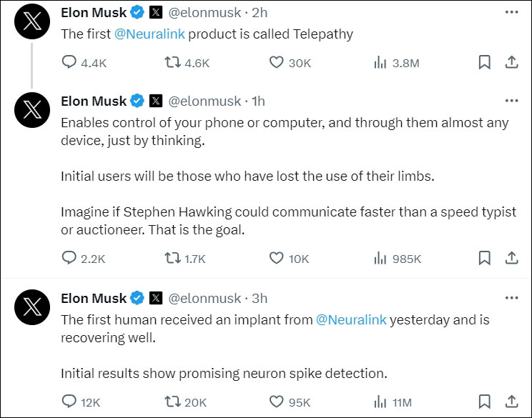The width and height of the screenshot is (532, 418).
Task: Open the 2h timestamp link
Action: [x=257, y=13]
